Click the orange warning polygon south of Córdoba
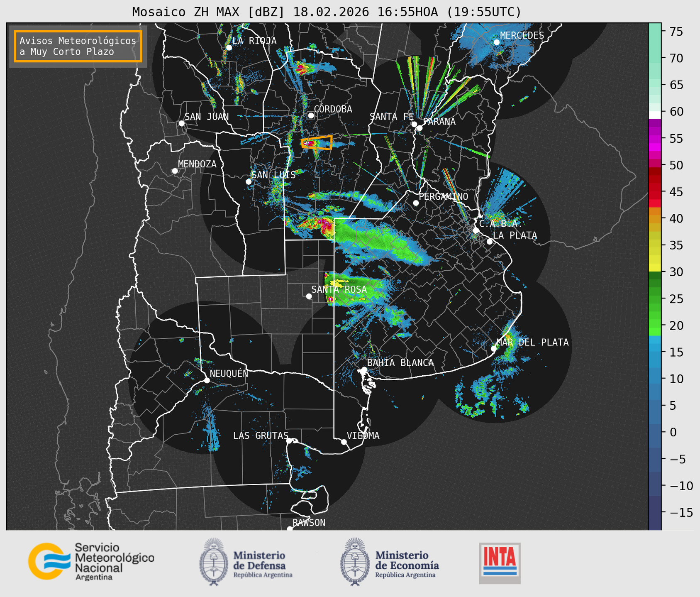700x597 pixels. (x=317, y=142)
